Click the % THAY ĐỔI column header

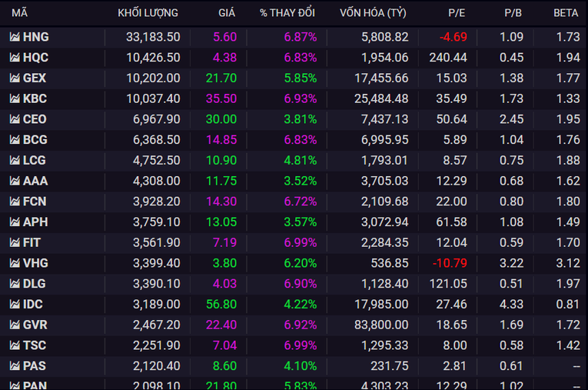point(288,13)
